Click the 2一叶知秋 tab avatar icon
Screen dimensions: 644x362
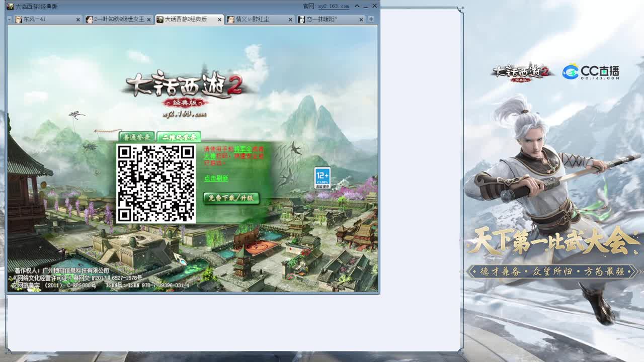pyautogui.click(x=89, y=20)
